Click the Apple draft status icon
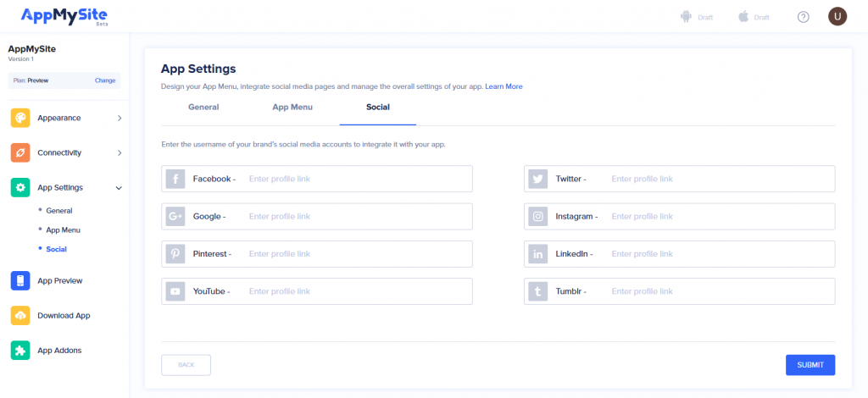This screenshot has width=868, height=398. click(x=743, y=17)
